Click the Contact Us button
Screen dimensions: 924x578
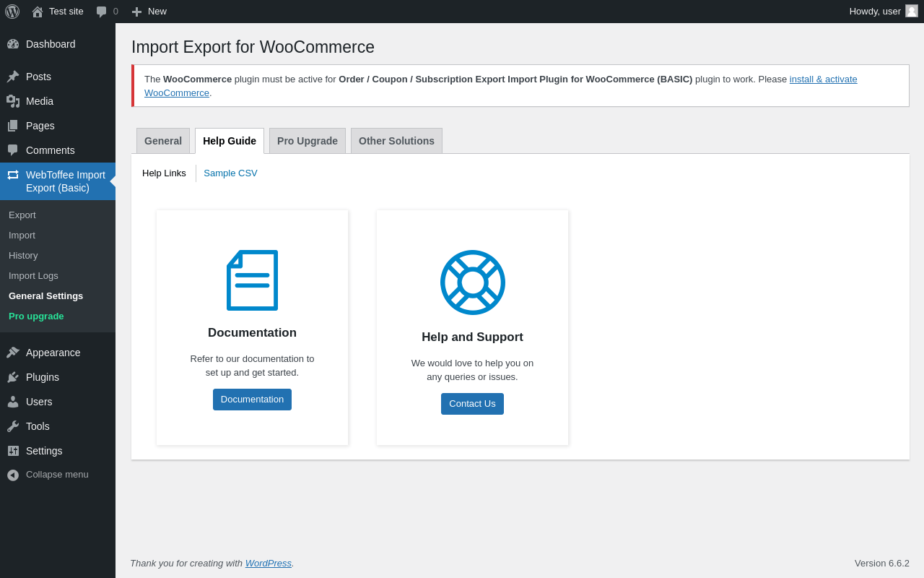click(472, 404)
